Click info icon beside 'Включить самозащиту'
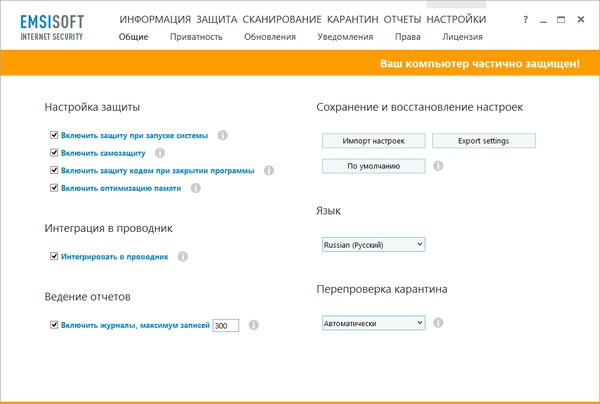 (x=161, y=152)
